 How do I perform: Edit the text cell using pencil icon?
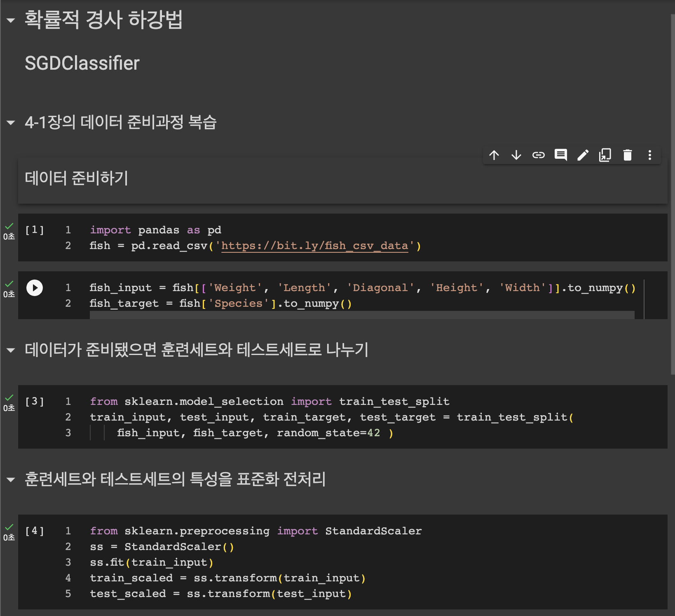coord(583,155)
